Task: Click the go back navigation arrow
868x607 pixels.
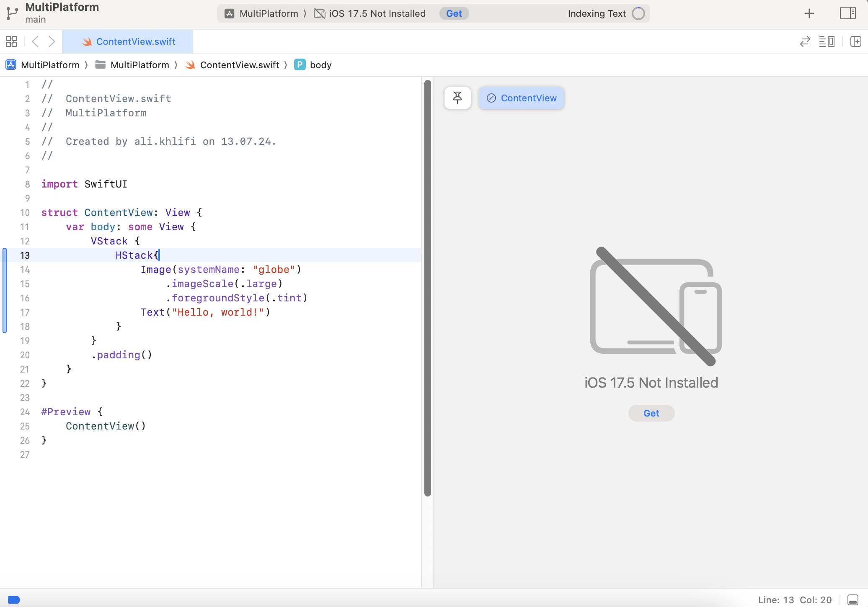Action: (36, 41)
